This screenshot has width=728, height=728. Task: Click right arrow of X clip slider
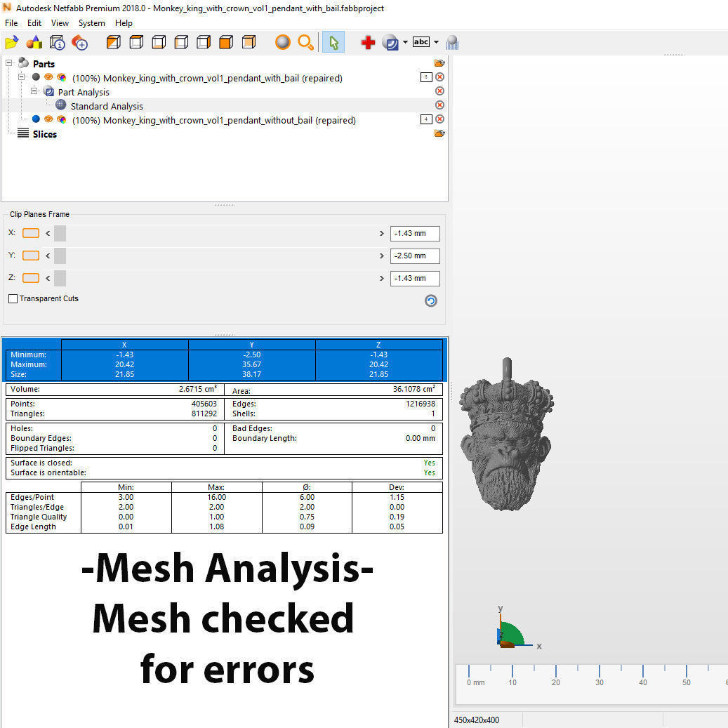coord(382,234)
